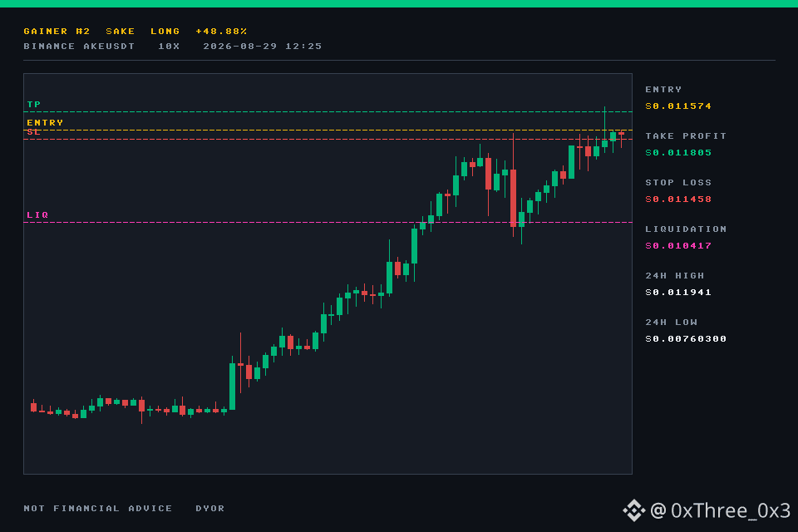Viewport: 798px width, 532px height.
Task: Click the entry price $0.011574
Action: tap(678, 106)
